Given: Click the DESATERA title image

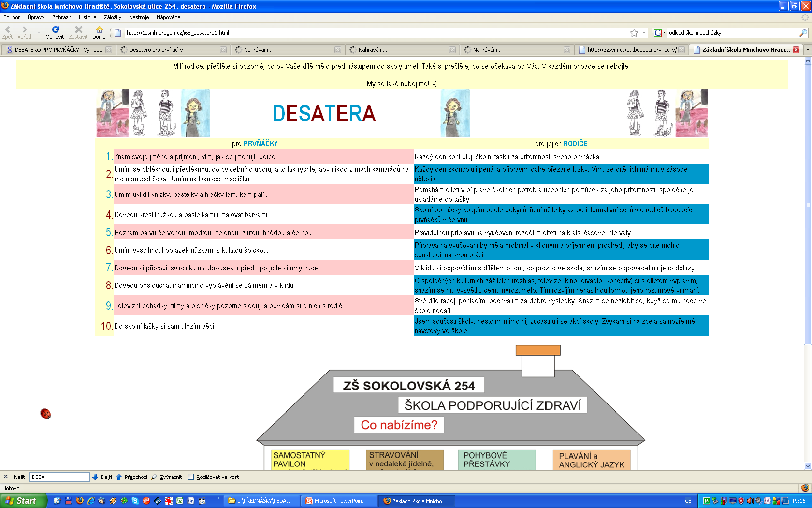Looking at the screenshot, I should click(x=324, y=114).
